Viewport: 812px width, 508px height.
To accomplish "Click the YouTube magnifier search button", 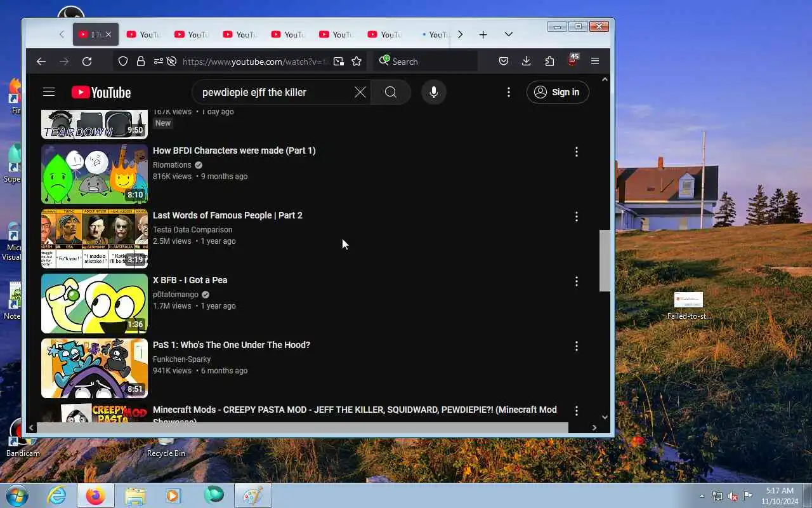I will [391, 92].
